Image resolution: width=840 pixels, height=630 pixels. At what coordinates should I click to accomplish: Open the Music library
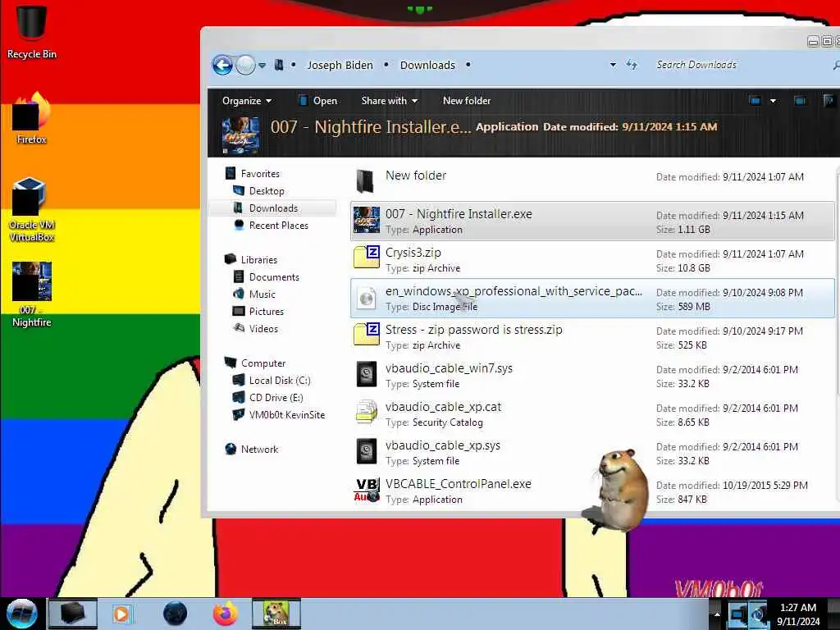254,294
